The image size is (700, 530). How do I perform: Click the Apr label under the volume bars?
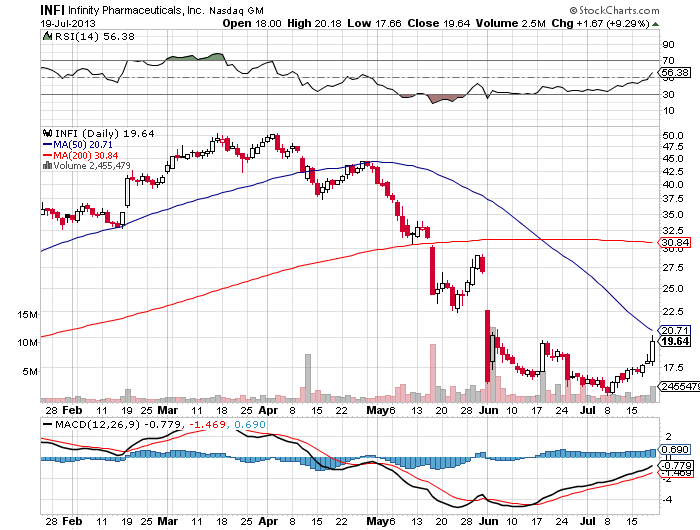click(x=268, y=410)
